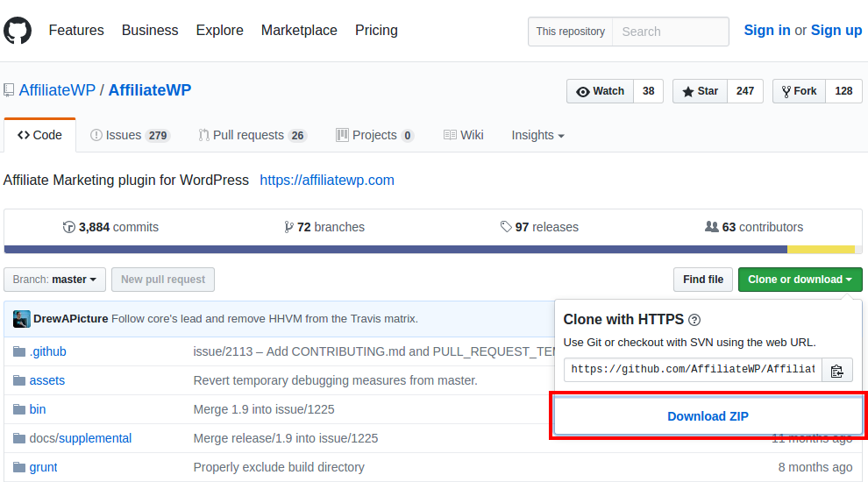Viewport: 868px width, 482px height.
Task: Click the New pull request button
Action: coord(163,280)
